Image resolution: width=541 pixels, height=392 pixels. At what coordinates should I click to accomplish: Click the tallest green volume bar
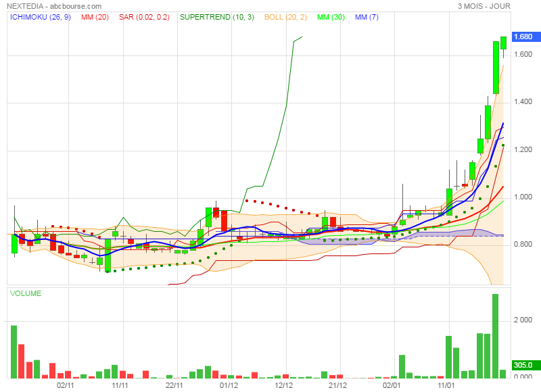coord(495,336)
